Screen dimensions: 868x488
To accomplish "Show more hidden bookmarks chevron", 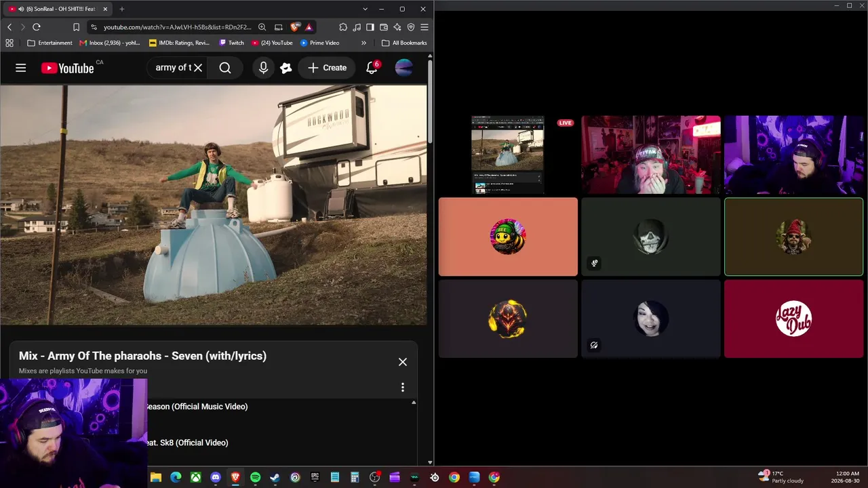I will click(363, 43).
